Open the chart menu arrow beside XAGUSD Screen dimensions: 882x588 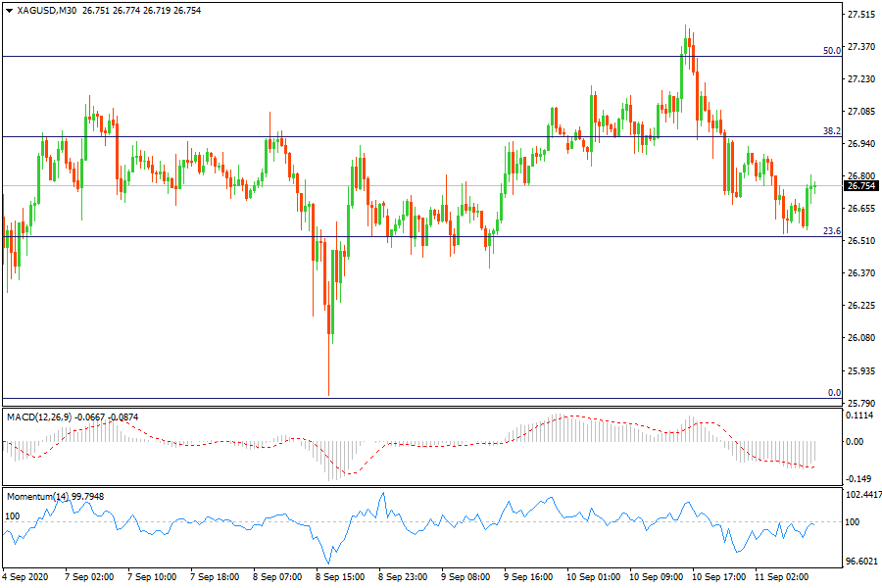click(9, 10)
